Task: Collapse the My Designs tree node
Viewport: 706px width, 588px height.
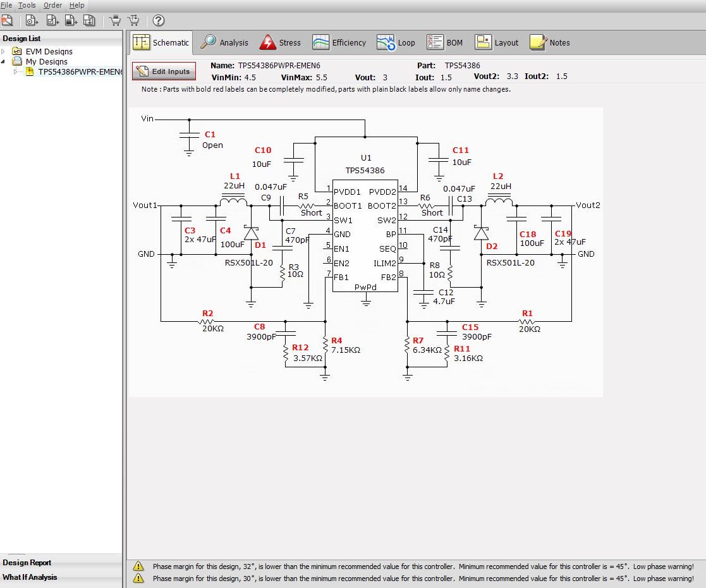Action: tap(4, 61)
